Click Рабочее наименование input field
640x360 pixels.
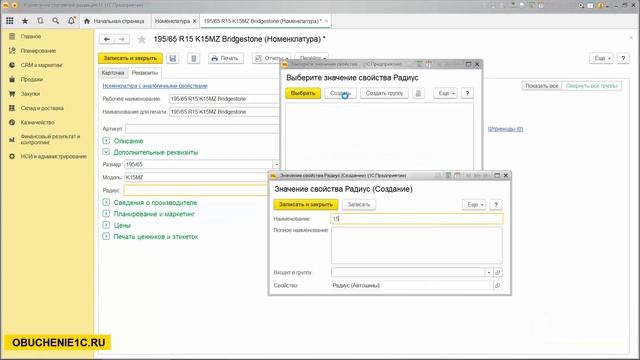point(224,99)
